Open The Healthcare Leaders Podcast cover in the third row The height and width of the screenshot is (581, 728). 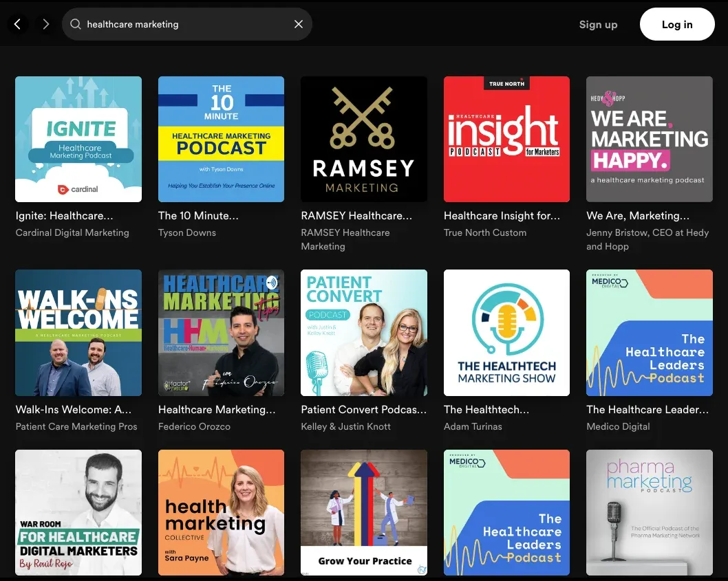tap(506, 512)
